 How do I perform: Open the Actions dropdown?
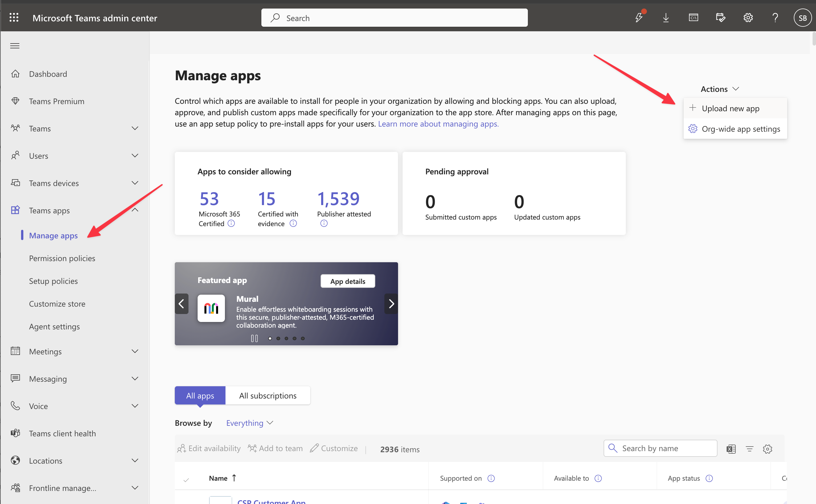click(719, 89)
